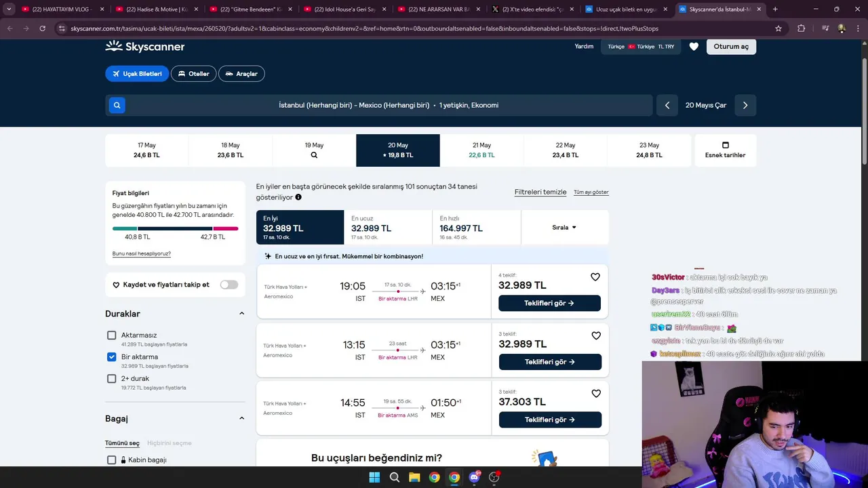Open new browser tab plus button

775,9
